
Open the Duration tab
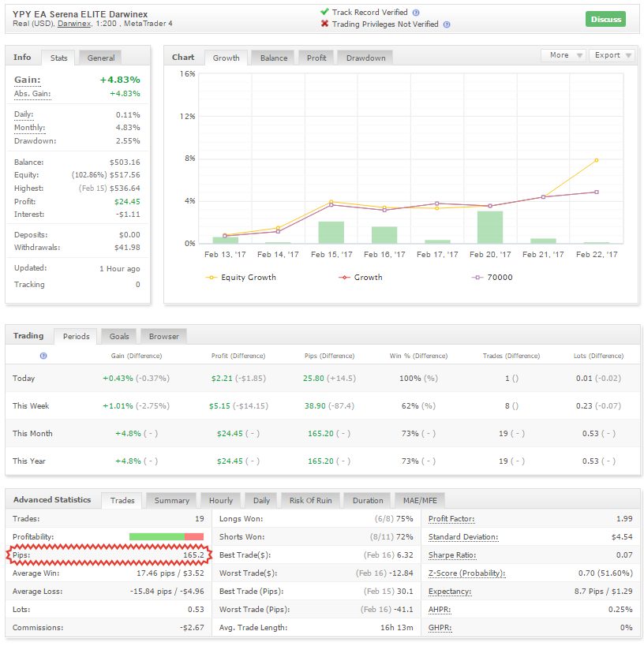367,501
